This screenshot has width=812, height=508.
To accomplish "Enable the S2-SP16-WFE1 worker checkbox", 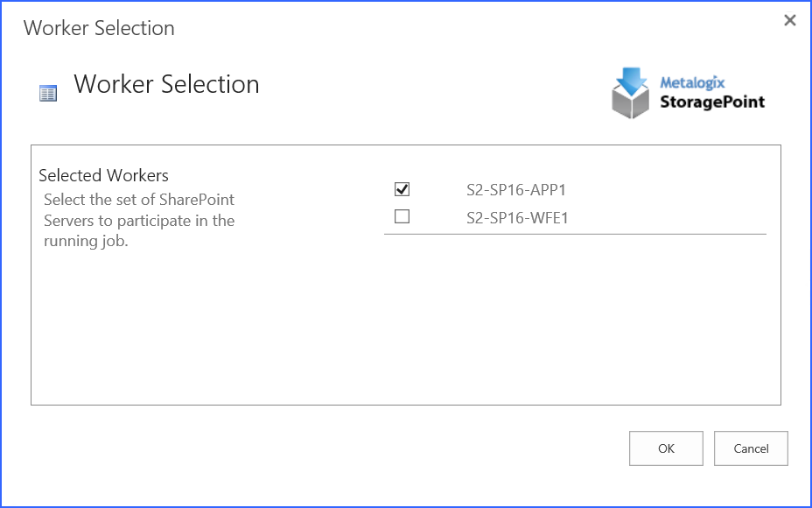I will click(x=402, y=216).
